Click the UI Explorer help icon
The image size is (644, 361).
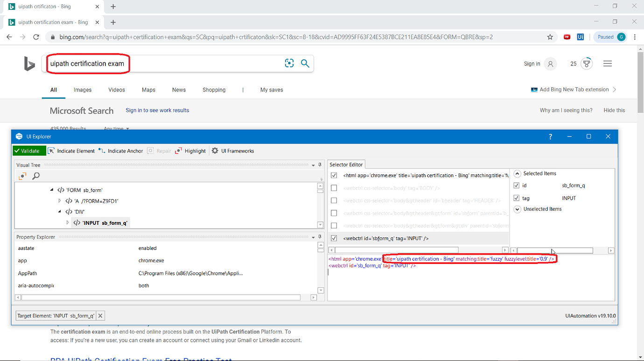coord(550,136)
